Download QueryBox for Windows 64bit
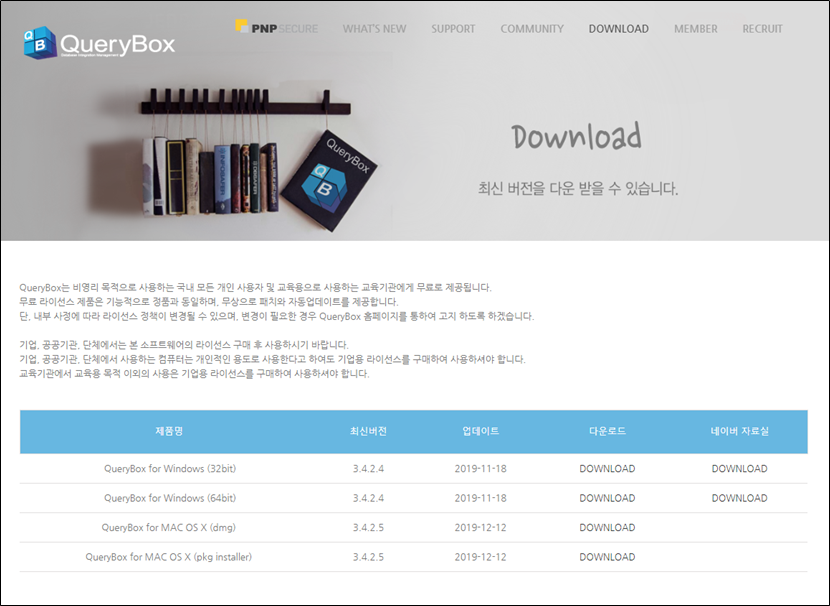 607,498
